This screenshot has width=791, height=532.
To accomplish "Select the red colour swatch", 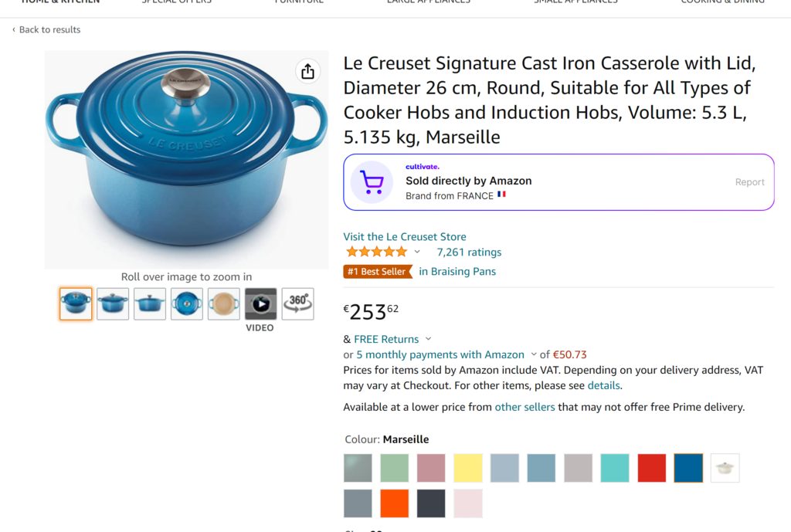I will click(651, 468).
